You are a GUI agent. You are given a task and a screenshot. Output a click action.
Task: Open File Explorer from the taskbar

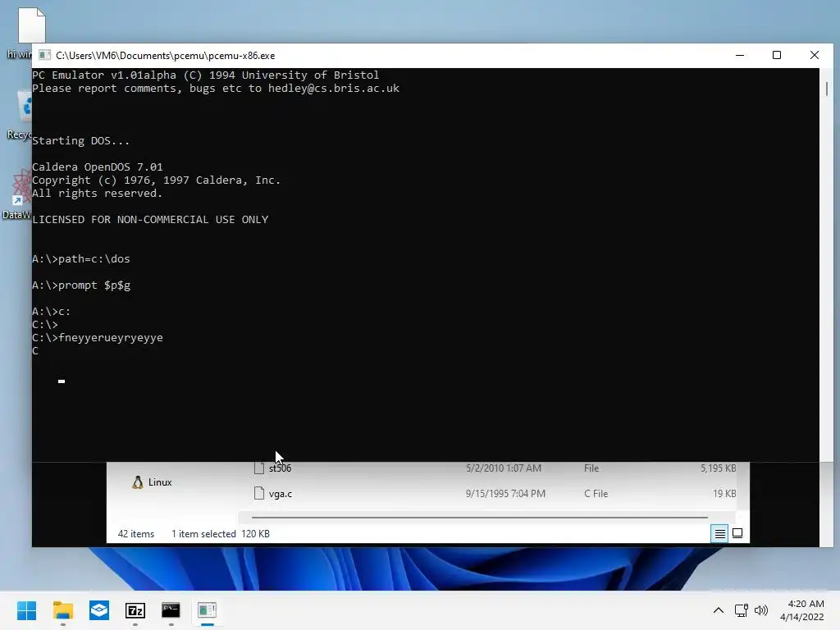point(62,610)
